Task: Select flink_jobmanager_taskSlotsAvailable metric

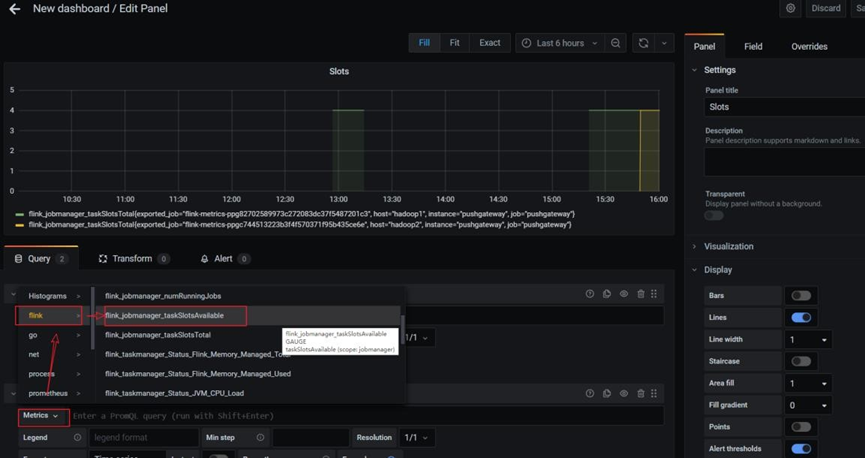Action: pyautogui.click(x=164, y=315)
